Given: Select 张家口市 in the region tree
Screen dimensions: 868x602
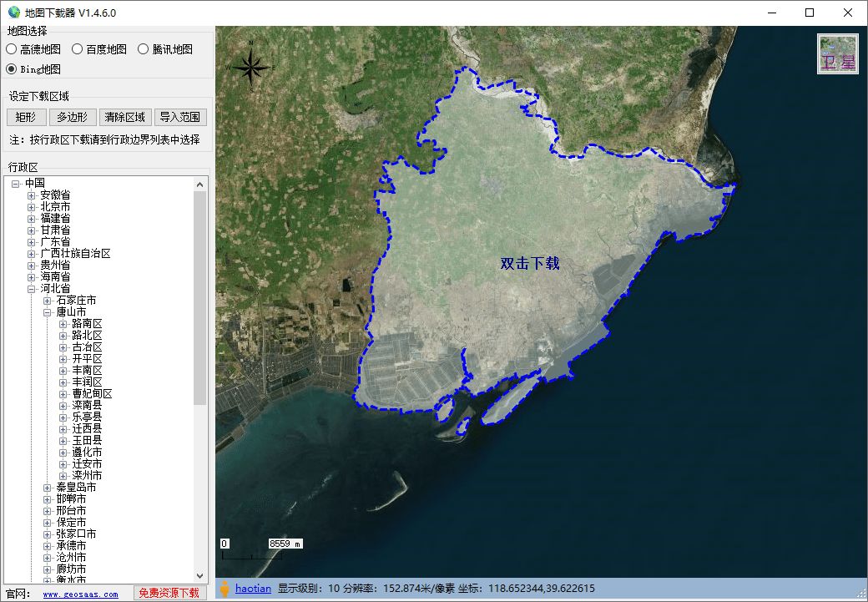Looking at the screenshot, I should point(76,534).
